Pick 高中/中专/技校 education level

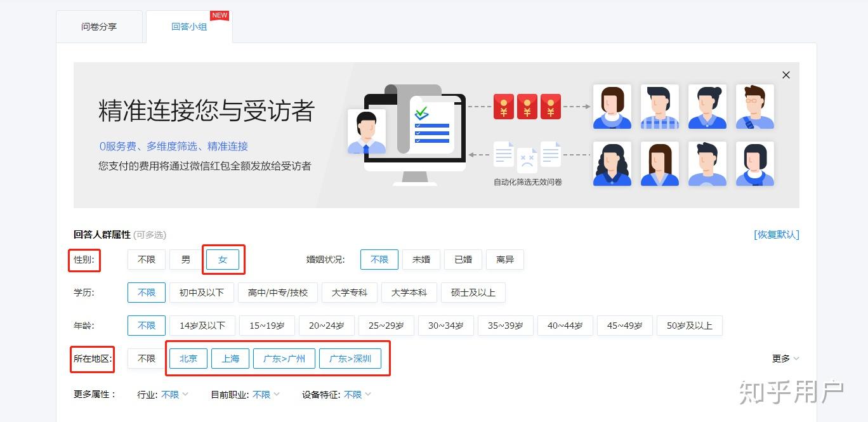click(x=278, y=293)
